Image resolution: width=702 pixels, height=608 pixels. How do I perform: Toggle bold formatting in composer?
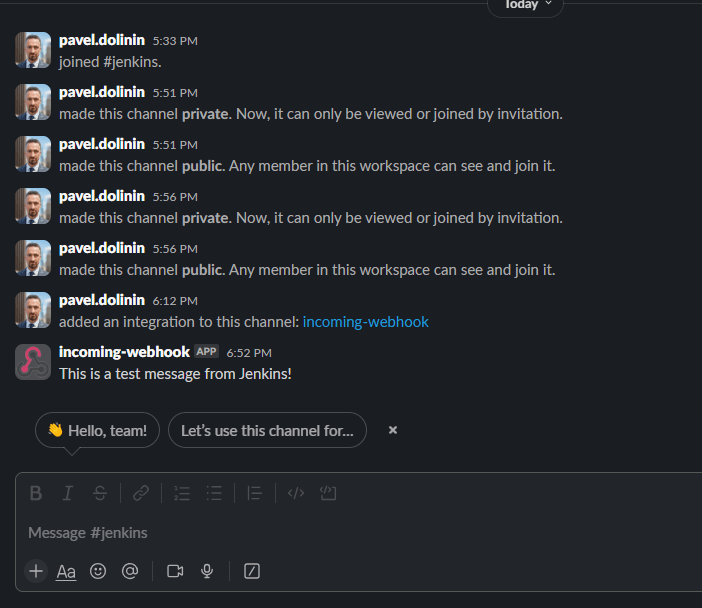tap(36, 493)
